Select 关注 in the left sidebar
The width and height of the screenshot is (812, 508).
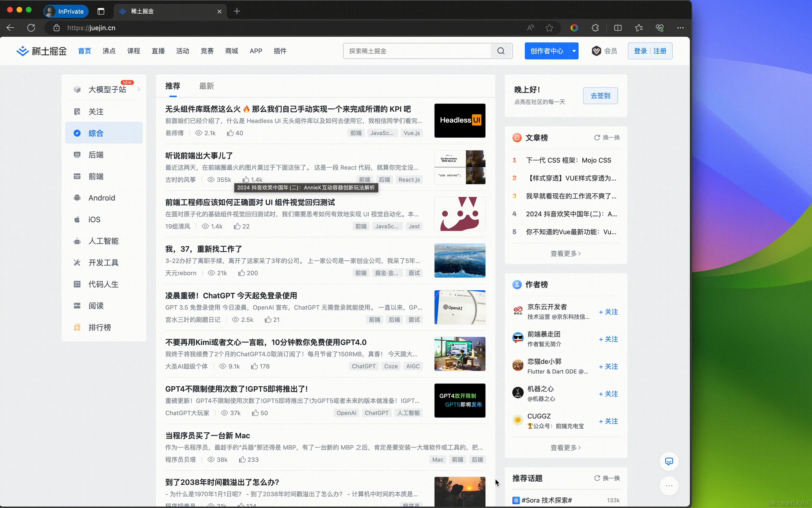104,112
